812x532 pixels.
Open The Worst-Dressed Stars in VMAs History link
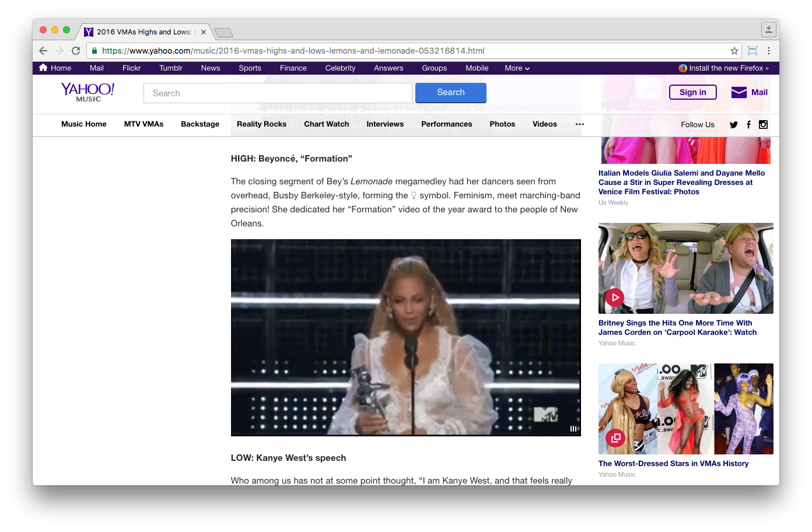coord(673,464)
